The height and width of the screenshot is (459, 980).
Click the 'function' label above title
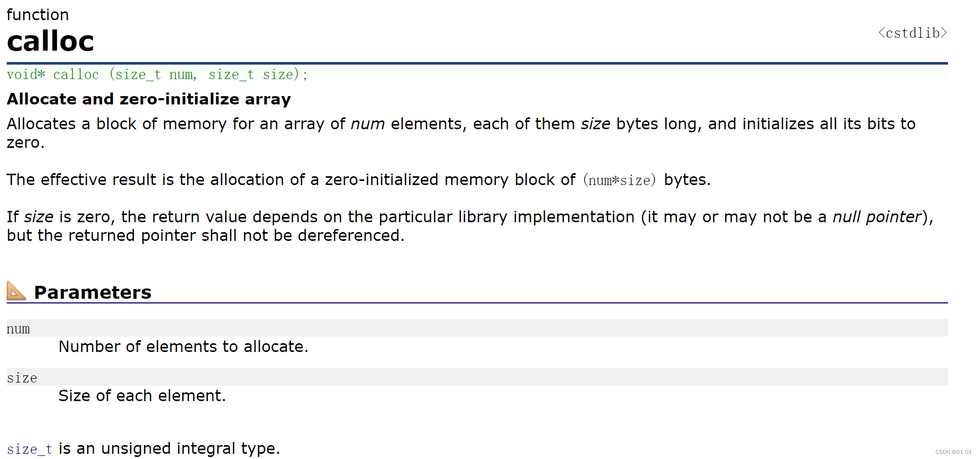[38, 15]
